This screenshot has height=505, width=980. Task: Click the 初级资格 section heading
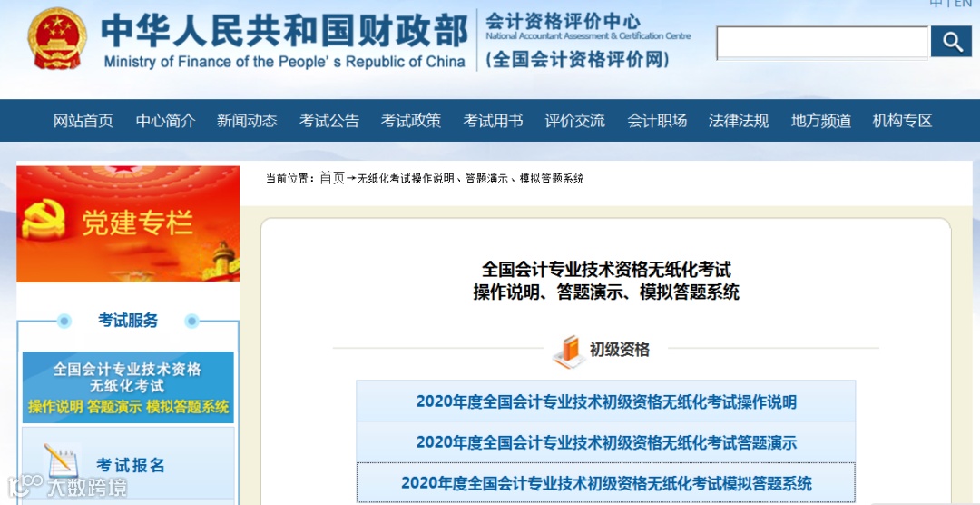[620, 349]
